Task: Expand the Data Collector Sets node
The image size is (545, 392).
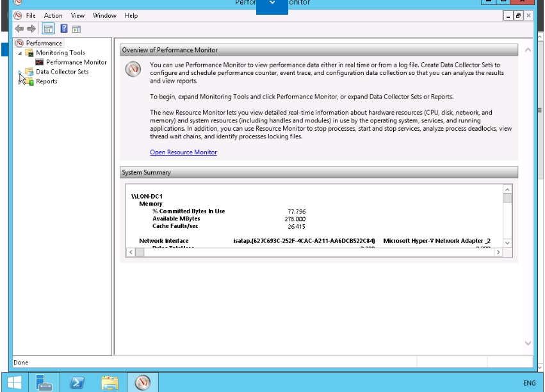Action: pos(20,72)
